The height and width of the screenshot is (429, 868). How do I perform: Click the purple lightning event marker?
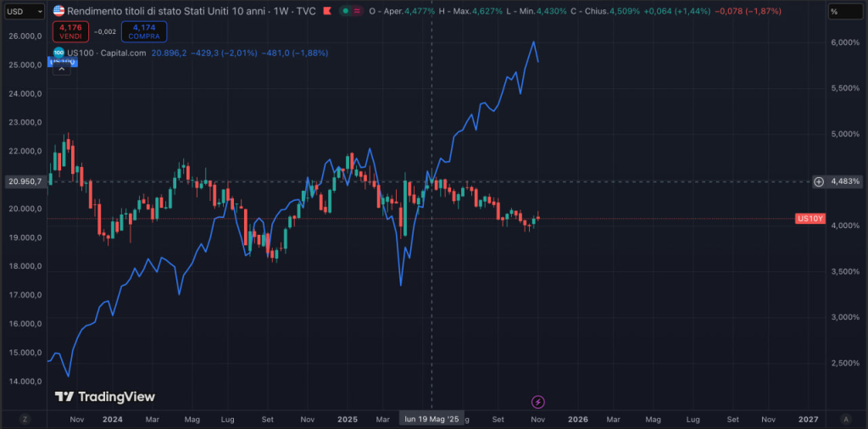(537, 401)
